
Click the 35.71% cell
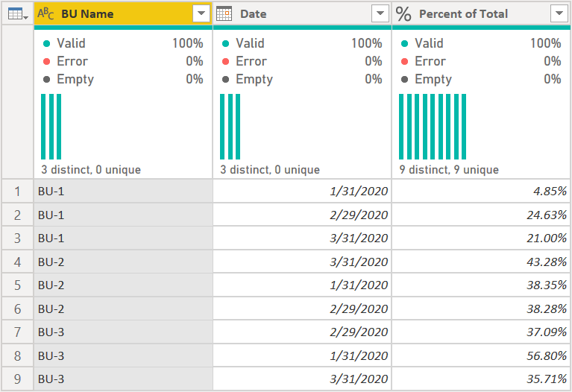click(x=481, y=379)
